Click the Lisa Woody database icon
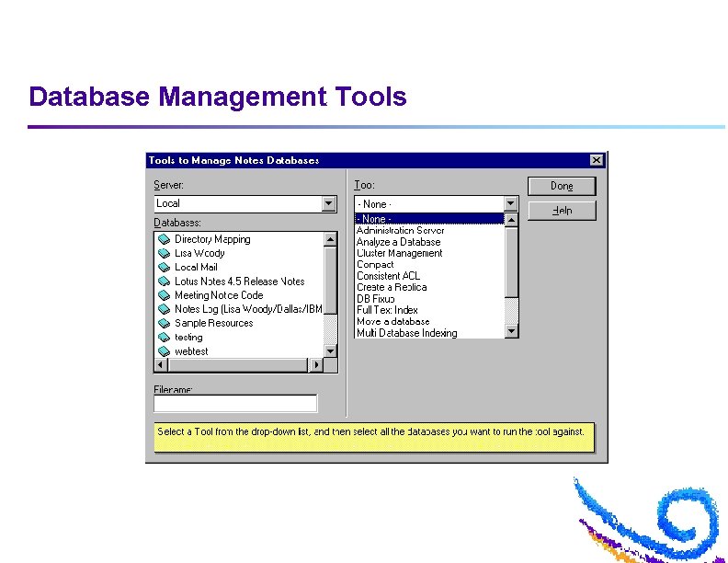This screenshot has height=563, width=728. [x=164, y=253]
